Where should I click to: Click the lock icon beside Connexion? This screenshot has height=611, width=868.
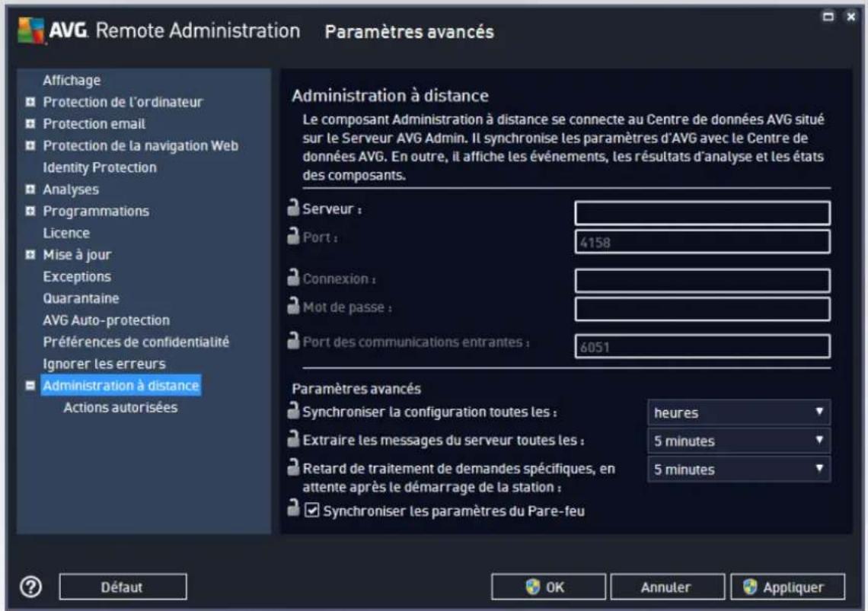pyautogui.click(x=293, y=277)
